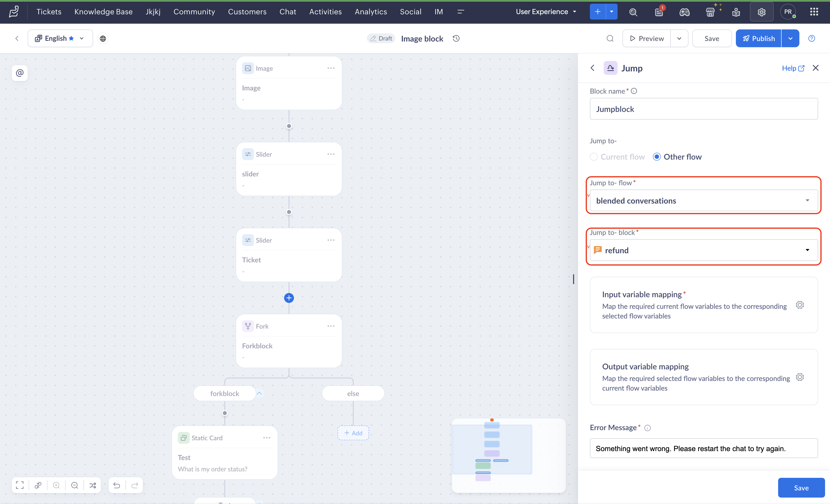Open the Analytics tab

coord(371,12)
